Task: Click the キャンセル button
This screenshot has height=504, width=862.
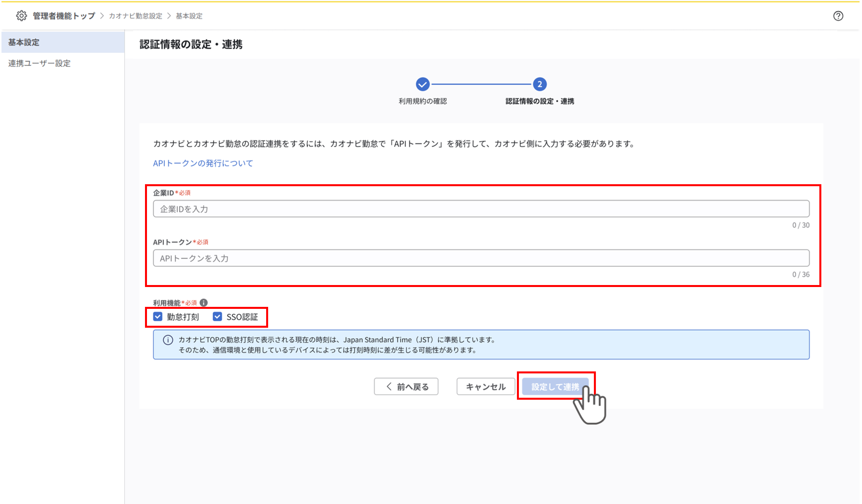Action: pos(485,386)
